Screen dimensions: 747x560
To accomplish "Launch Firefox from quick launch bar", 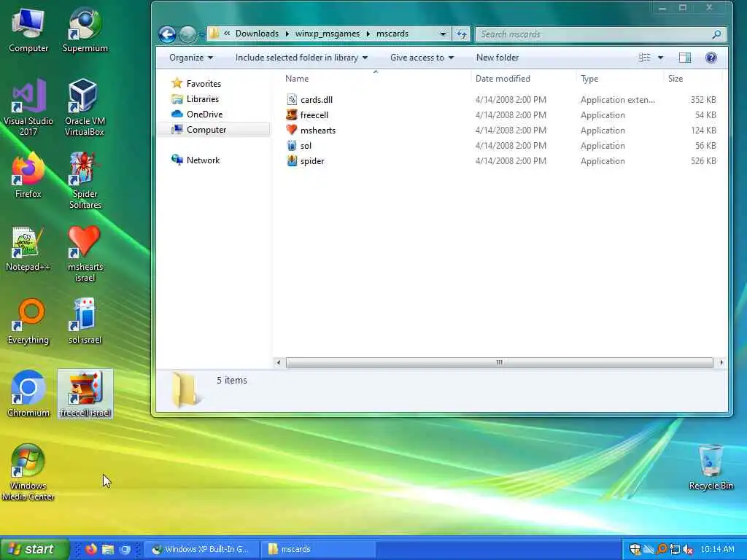I will pos(91,549).
